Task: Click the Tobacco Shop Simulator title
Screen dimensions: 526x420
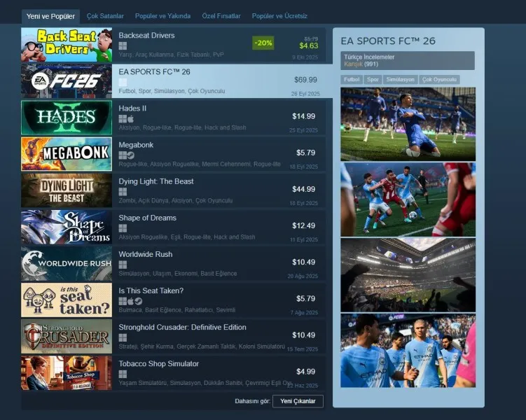Action: [159, 364]
